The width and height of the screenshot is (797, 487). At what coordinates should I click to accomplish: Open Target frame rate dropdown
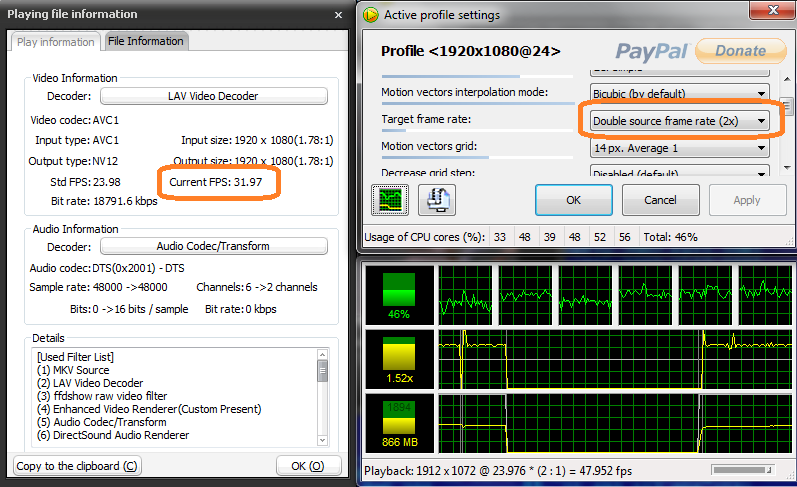coord(675,121)
